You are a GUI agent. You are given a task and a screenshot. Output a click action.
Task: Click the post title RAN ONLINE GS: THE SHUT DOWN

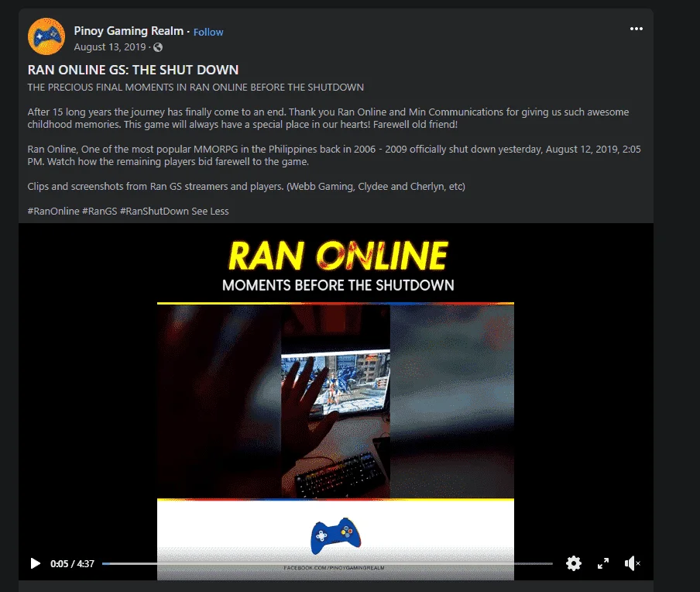133,71
